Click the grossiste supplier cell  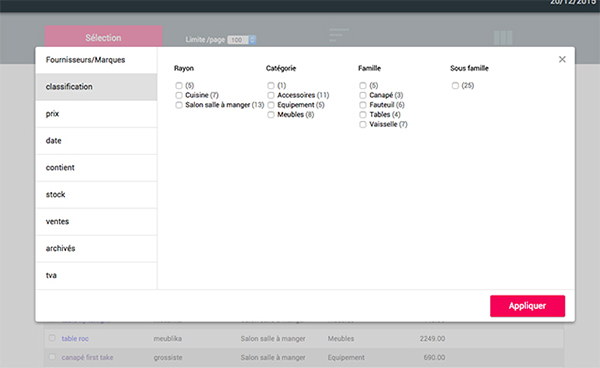click(x=168, y=357)
